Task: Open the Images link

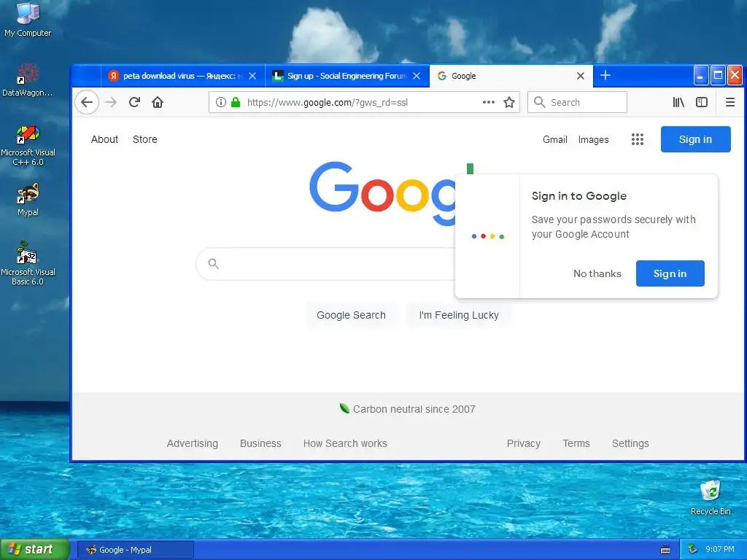Action: [593, 139]
